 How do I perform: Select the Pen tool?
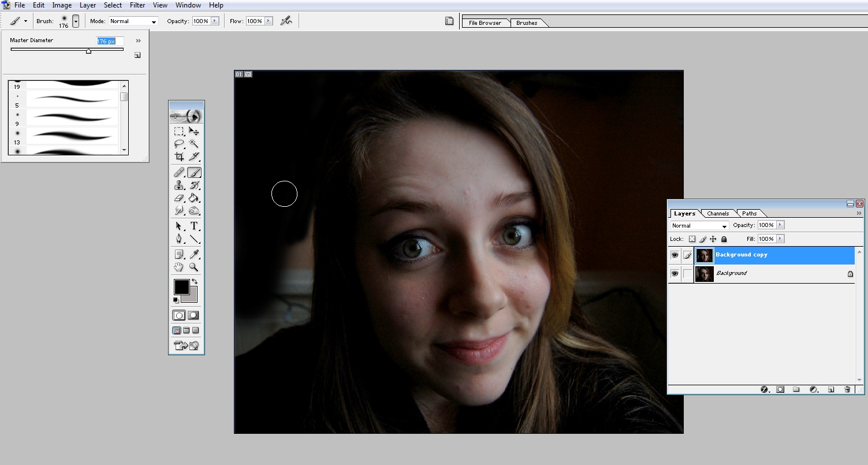click(179, 239)
